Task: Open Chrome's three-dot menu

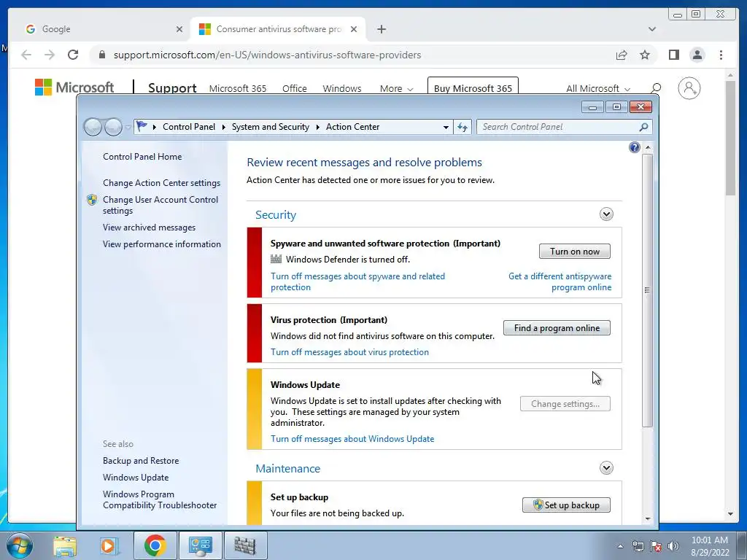Action: (x=721, y=55)
